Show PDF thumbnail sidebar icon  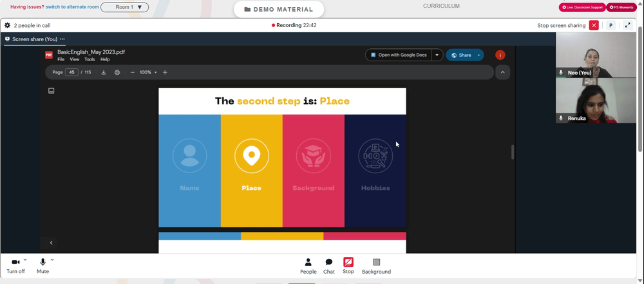point(52,91)
